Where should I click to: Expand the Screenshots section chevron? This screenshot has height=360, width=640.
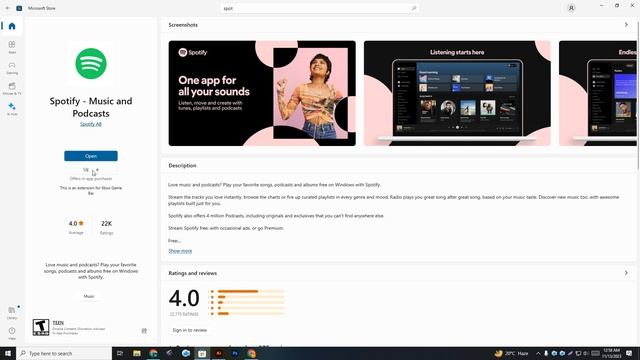[626, 25]
